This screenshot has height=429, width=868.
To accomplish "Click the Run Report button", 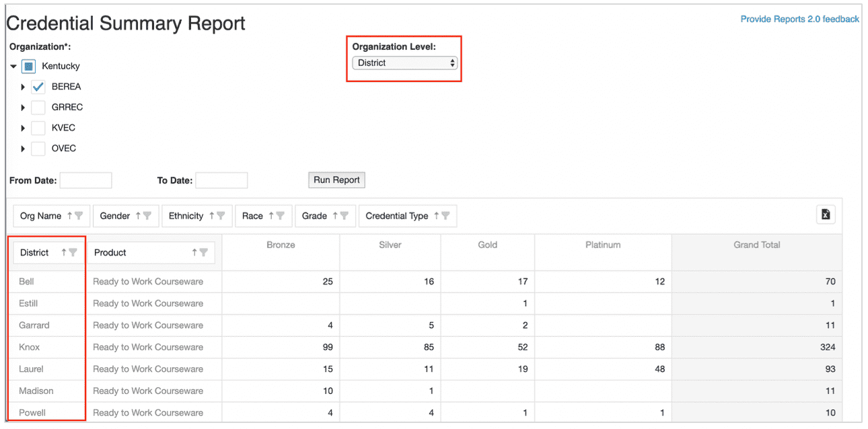I will point(336,180).
